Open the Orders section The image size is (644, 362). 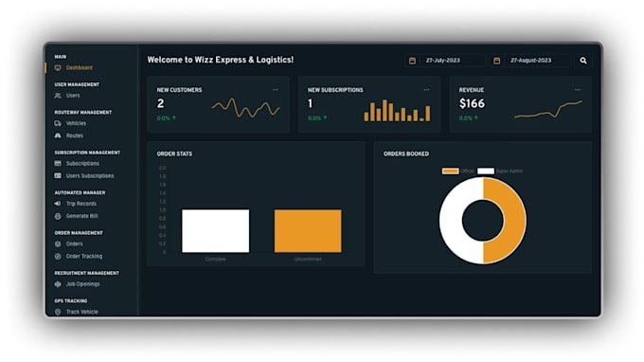(74, 244)
